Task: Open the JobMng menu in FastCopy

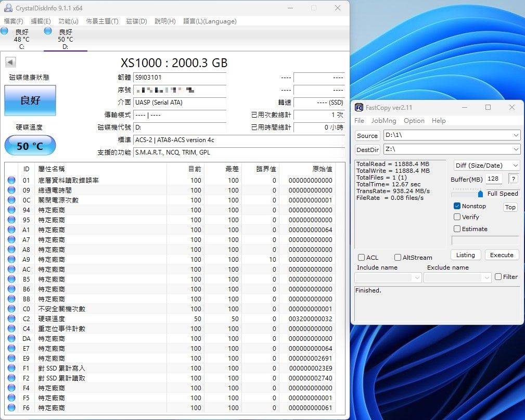Action: click(x=383, y=121)
